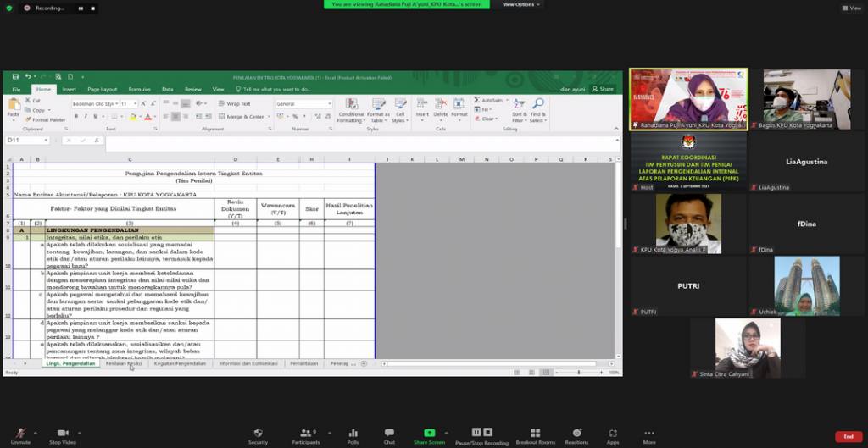Open the Page Layout ribbon tab
This screenshot has height=448, width=868.
[103, 89]
